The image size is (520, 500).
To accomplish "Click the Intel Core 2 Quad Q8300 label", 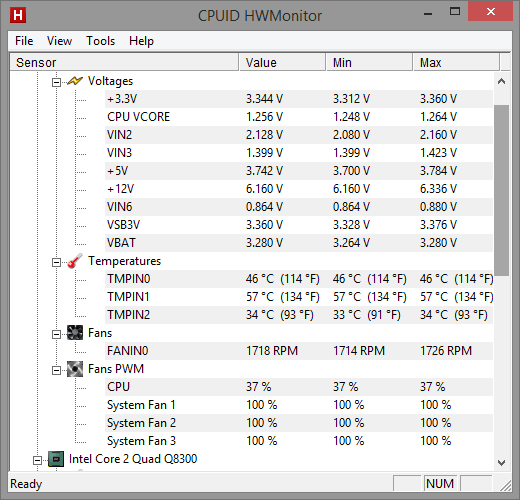I will tap(133, 459).
